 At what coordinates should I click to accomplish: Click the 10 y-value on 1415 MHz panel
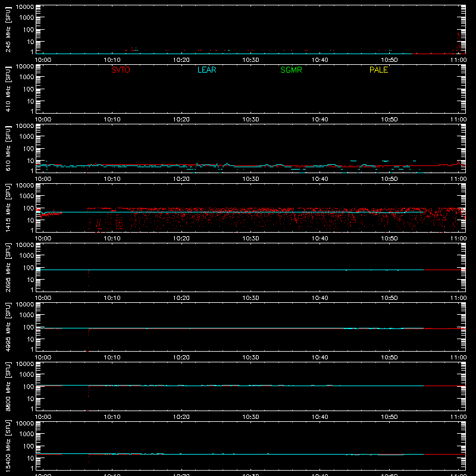coord(30,220)
